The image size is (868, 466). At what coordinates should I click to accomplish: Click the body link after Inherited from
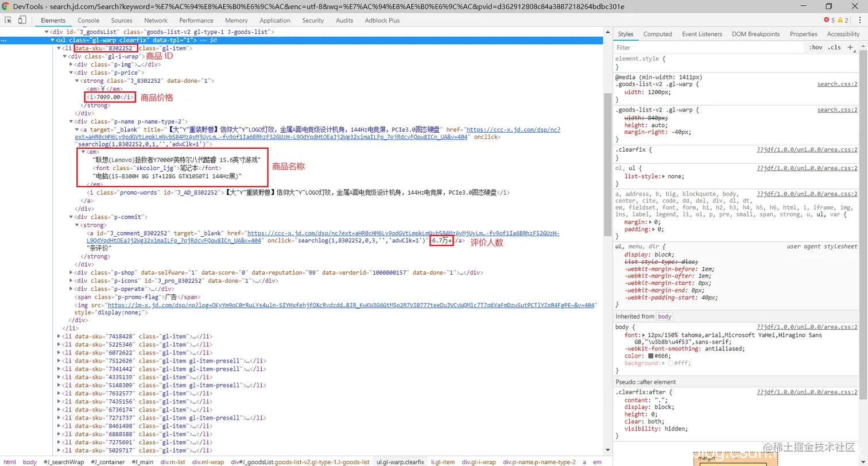pos(665,317)
